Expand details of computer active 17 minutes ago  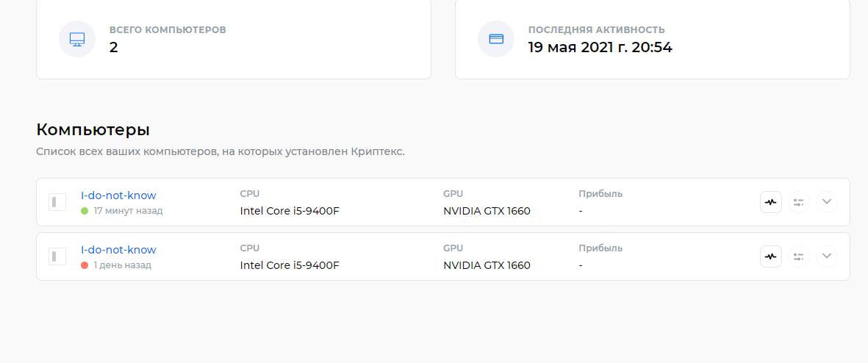[827, 202]
